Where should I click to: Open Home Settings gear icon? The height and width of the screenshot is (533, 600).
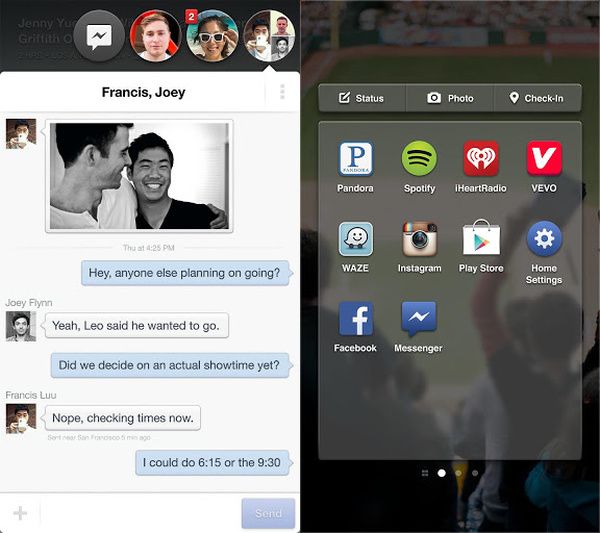click(544, 240)
